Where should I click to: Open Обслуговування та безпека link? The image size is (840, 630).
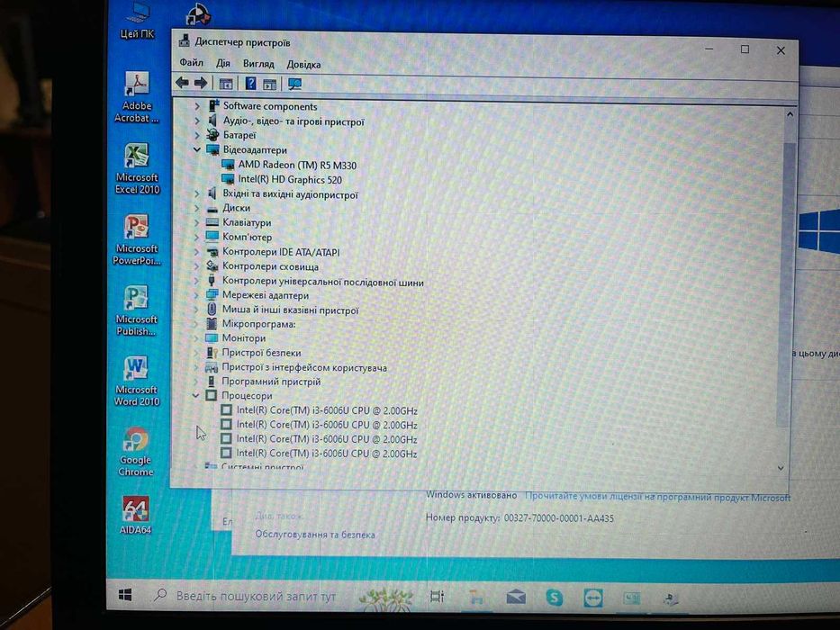click(315, 534)
